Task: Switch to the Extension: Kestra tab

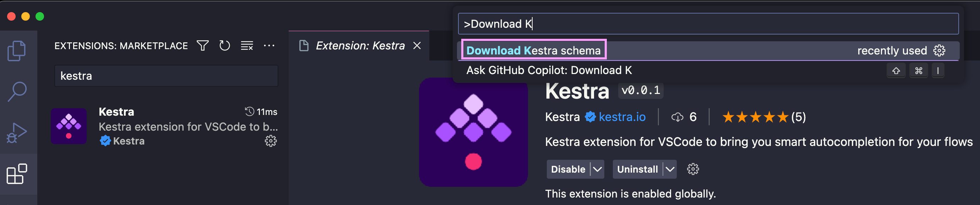Action: 360,45
